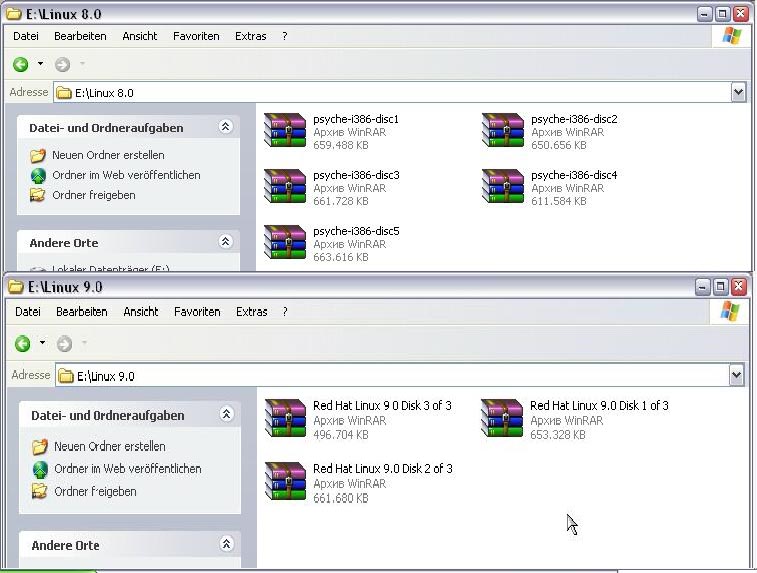Open Favoriten menu in Linux 8.0 window
This screenshot has height=573, width=757.
point(196,36)
